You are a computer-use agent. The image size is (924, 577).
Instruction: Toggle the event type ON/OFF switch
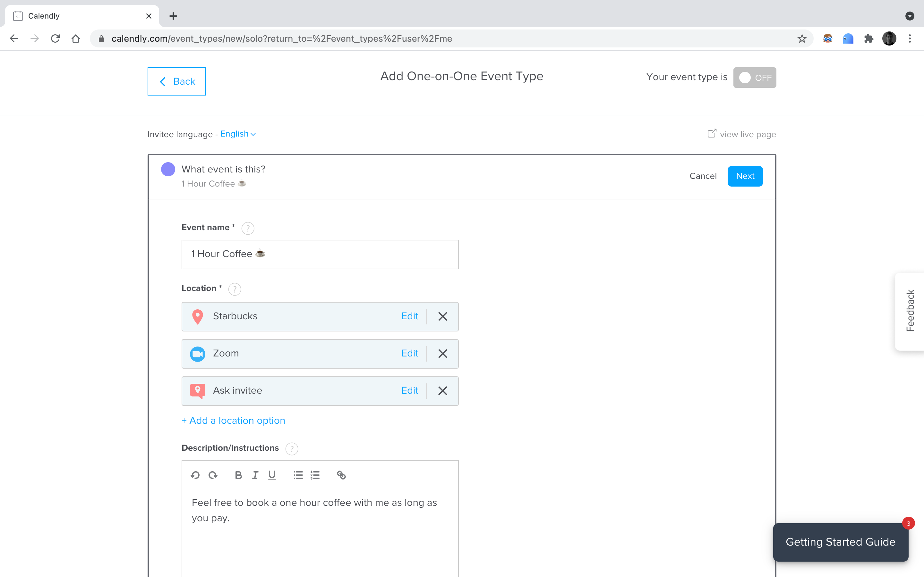pyautogui.click(x=754, y=77)
